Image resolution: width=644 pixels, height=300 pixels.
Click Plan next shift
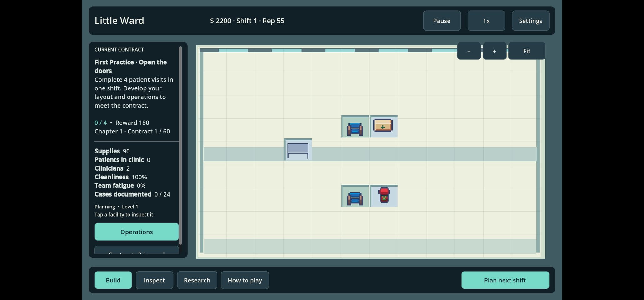point(505,280)
